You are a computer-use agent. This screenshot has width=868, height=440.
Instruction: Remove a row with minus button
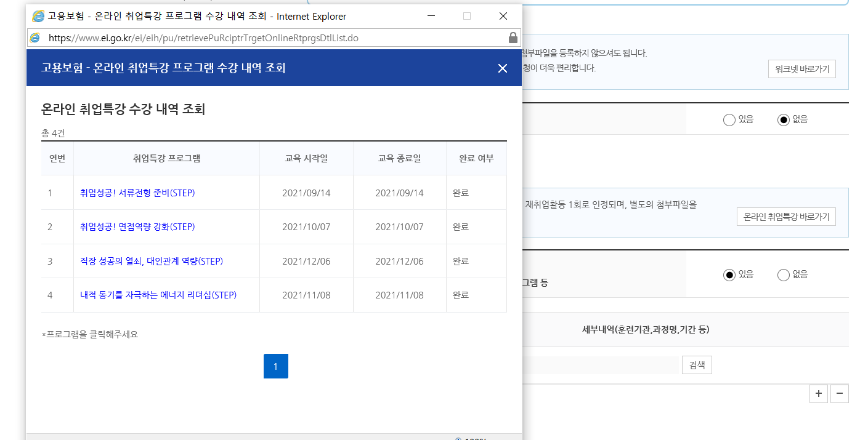coord(840,394)
